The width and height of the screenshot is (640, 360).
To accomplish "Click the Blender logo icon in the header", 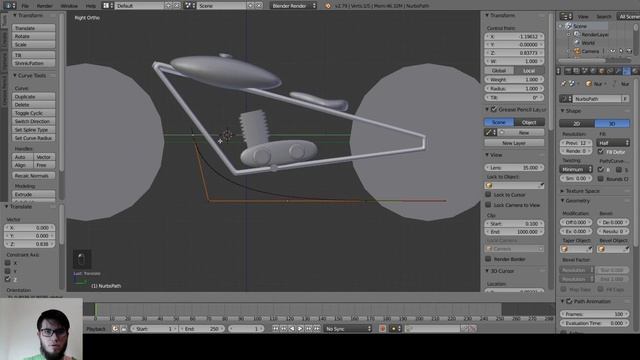I will point(328,6).
